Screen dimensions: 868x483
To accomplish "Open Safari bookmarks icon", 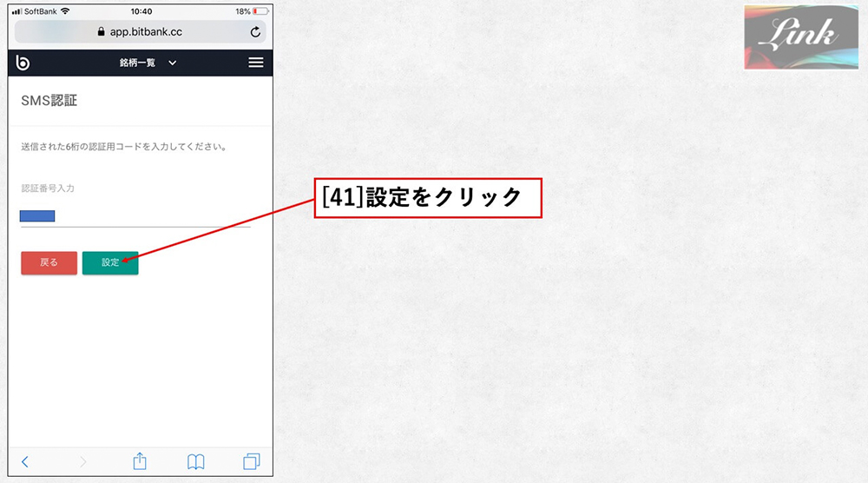I will [195, 461].
